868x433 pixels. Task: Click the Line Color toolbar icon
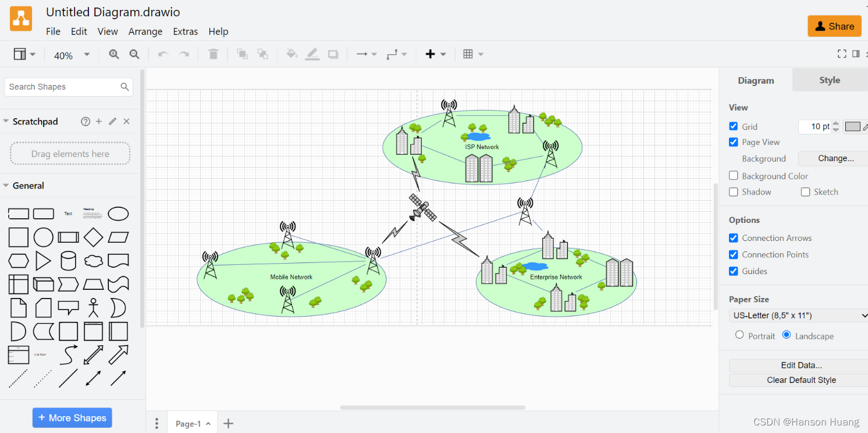tap(312, 54)
